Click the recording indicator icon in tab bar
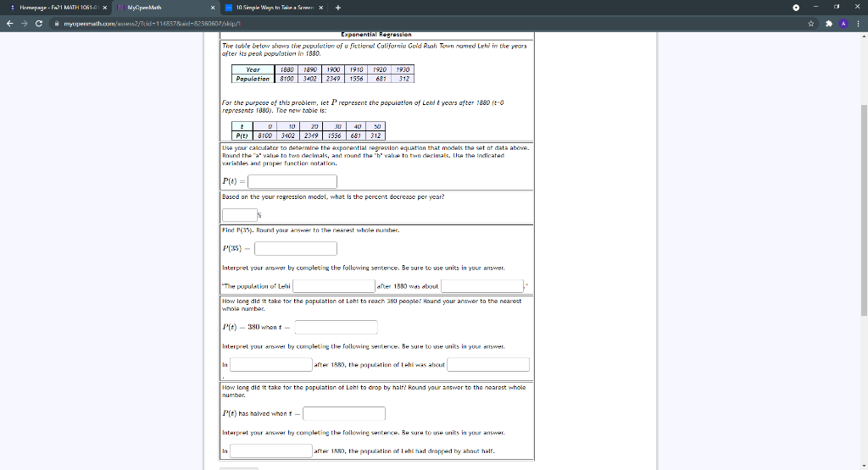868x470 pixels. tap(796, 8)
